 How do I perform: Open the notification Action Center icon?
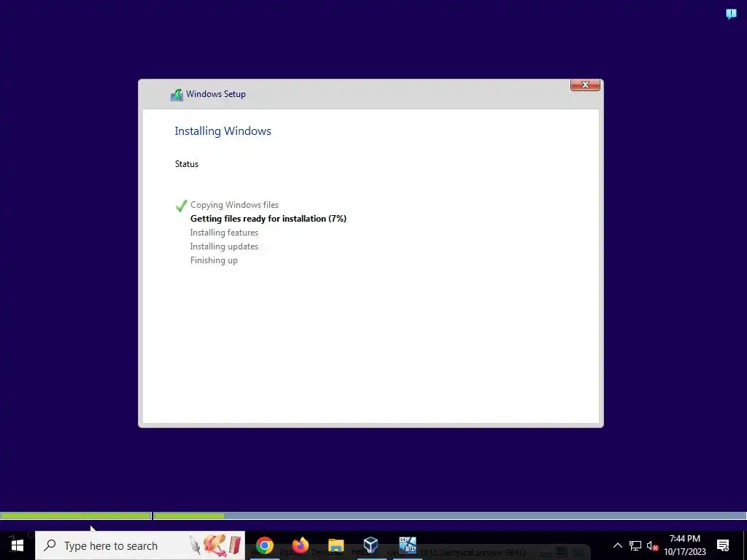pos(723,545)
